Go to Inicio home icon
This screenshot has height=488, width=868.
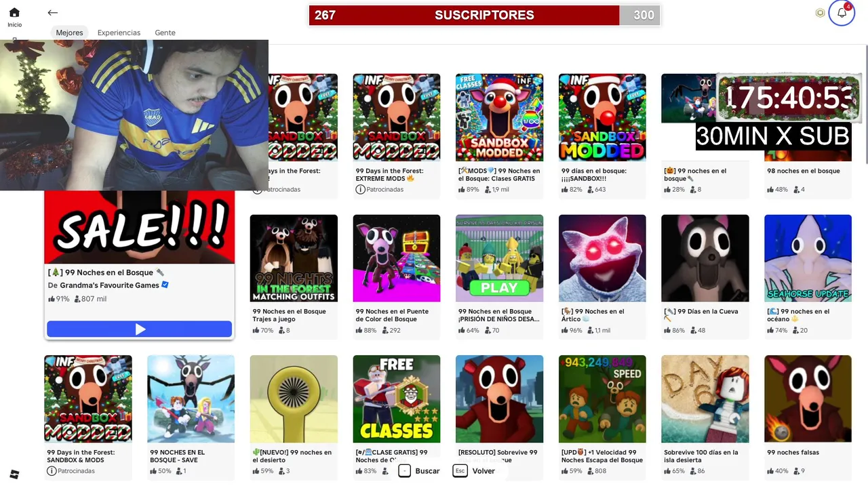coord(14,12)
